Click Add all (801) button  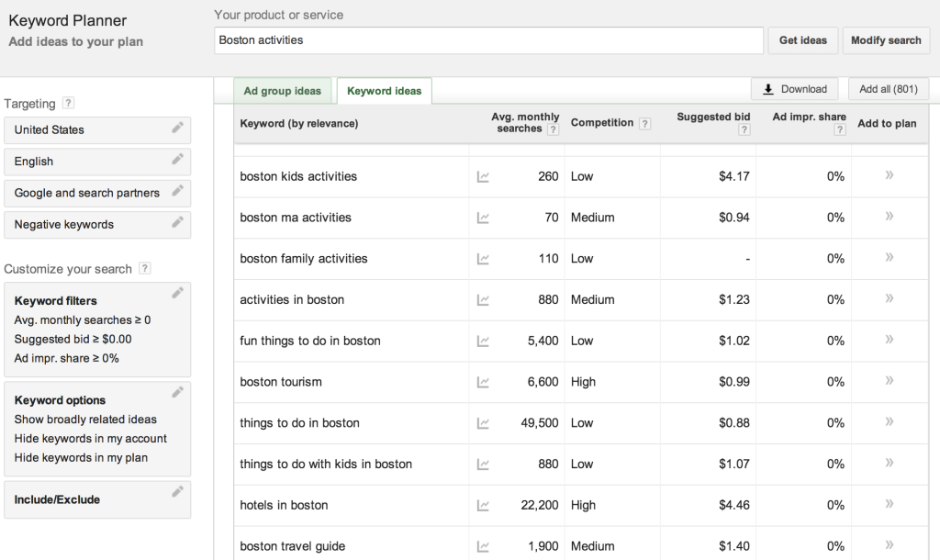point(889,89)
